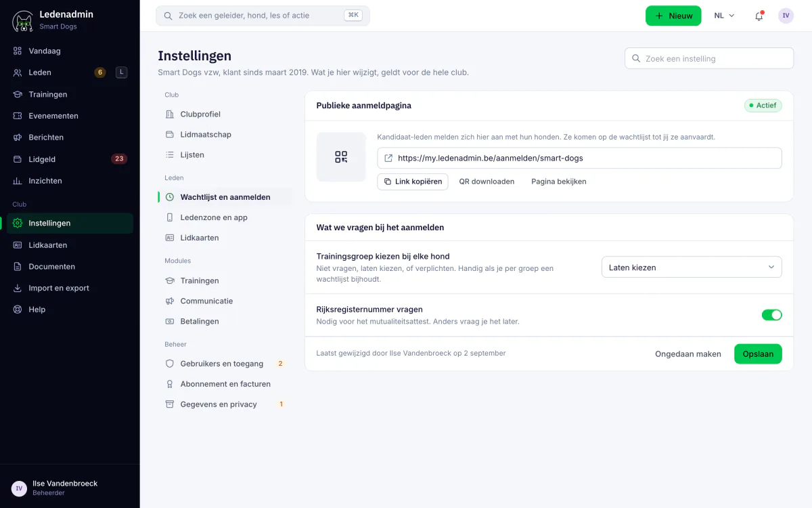Open Berichten in the sidebar

pos(70,137)
